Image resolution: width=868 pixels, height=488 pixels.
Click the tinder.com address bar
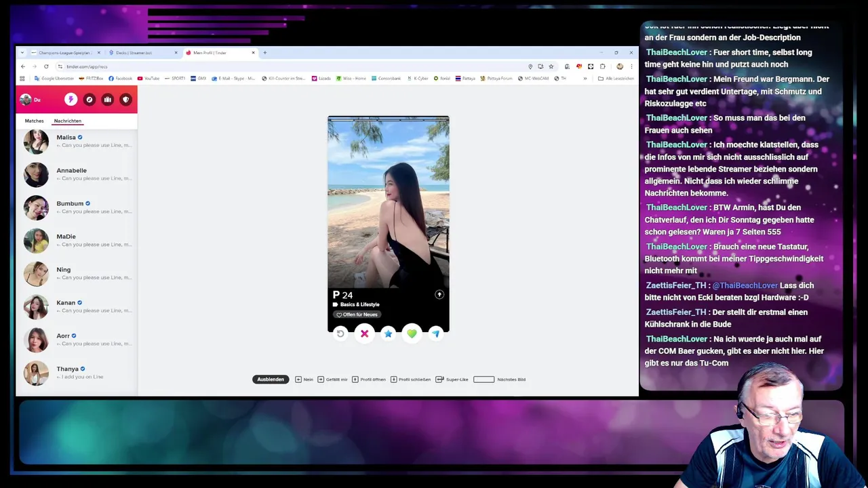point(292,66)
